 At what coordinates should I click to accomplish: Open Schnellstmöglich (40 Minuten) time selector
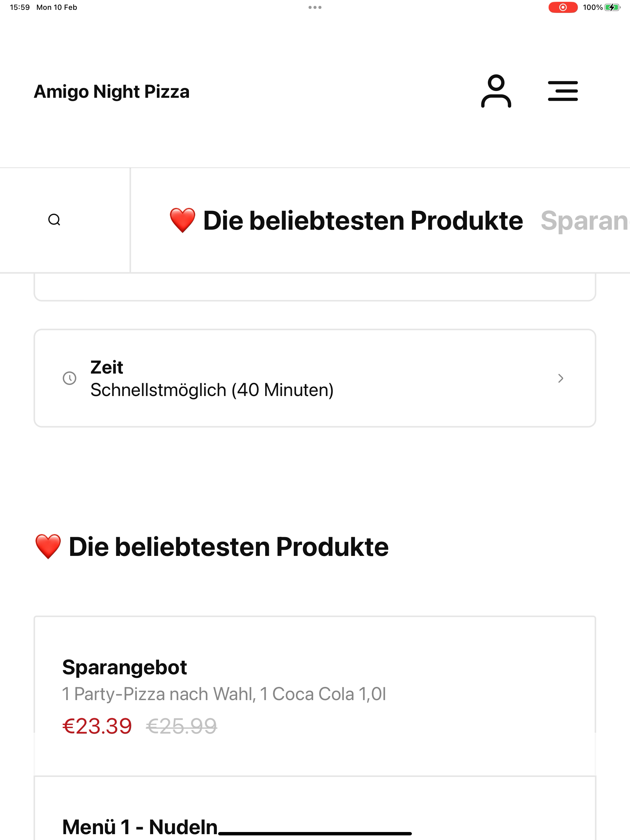[212, 390]
